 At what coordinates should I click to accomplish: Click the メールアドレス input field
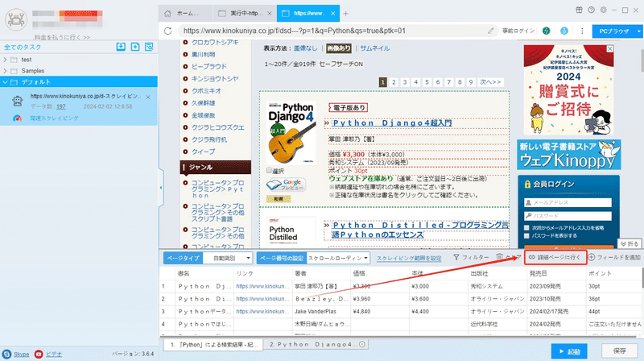coord(568,203)
